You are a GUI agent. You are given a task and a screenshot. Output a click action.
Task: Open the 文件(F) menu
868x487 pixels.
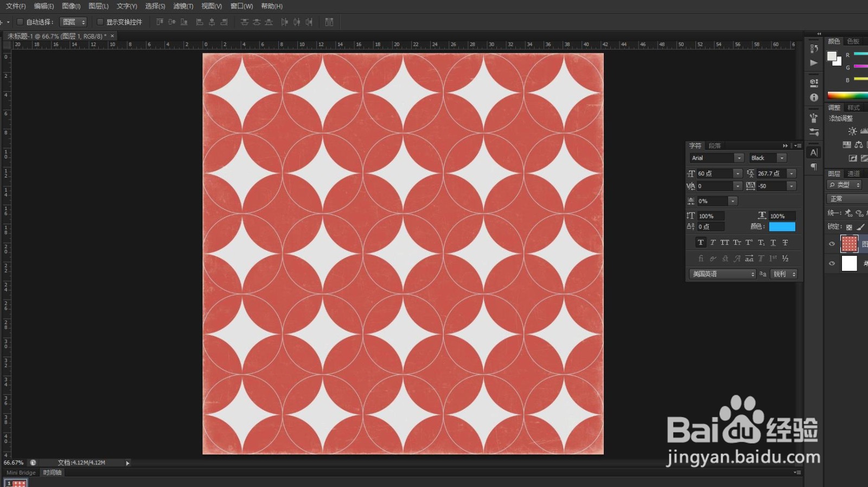(16, 6)
